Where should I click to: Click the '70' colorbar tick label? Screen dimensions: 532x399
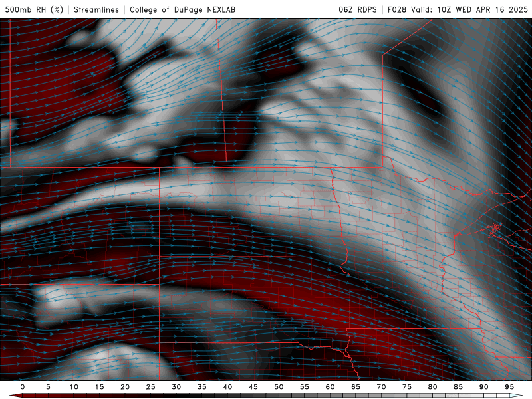coord(381,387)
